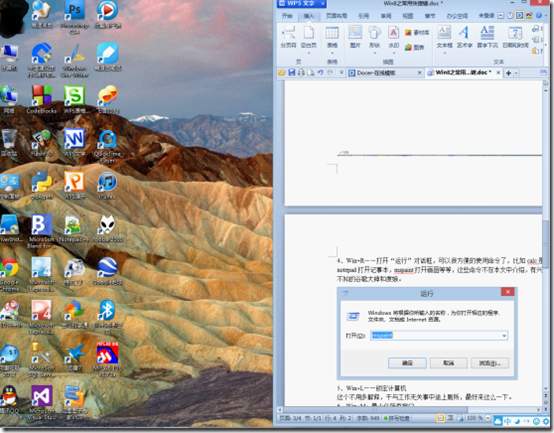The width and height of the screenshot is (554, 433).
Task: Click the 办公空间 ribbon tab
Action: (457, 16)
